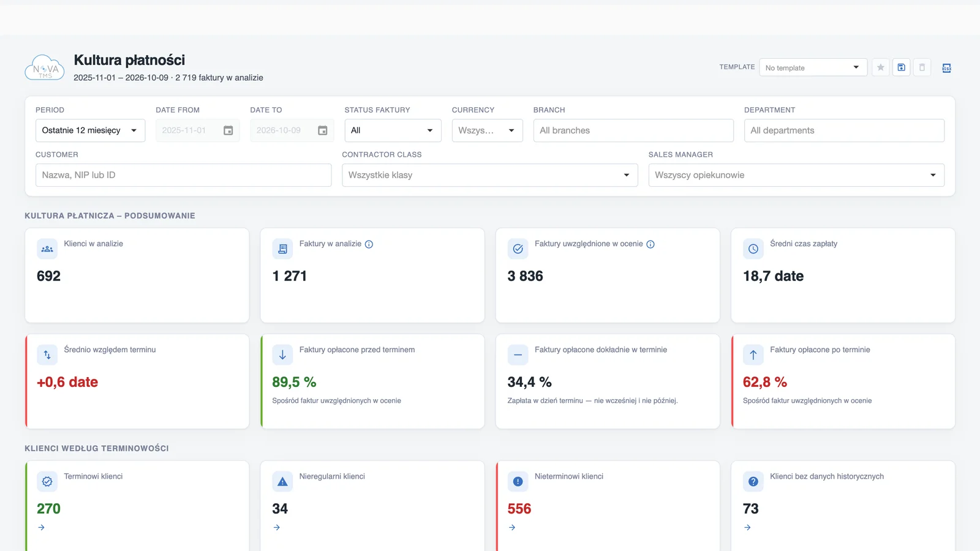
Task: Click the value 692 in Klienci w analizie
Action: 48,276
